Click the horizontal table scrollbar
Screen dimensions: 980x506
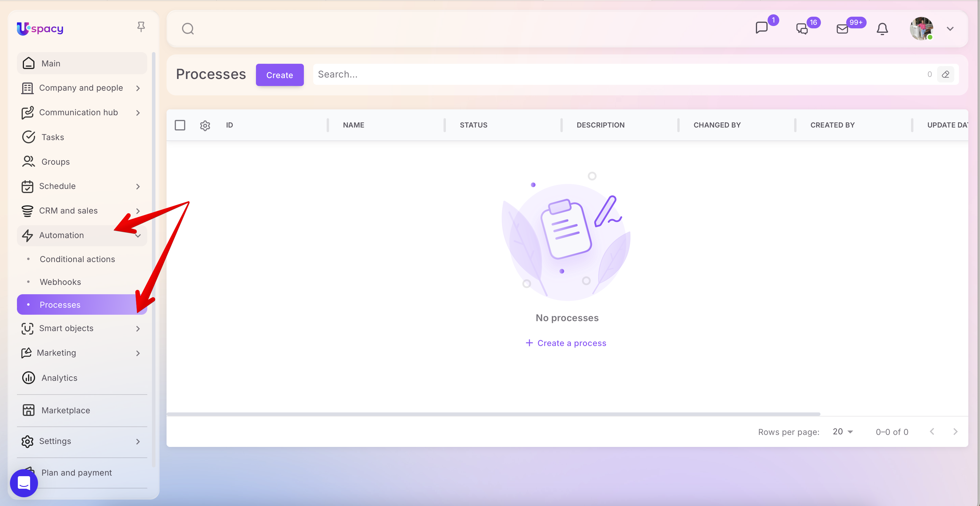point(493,414)
